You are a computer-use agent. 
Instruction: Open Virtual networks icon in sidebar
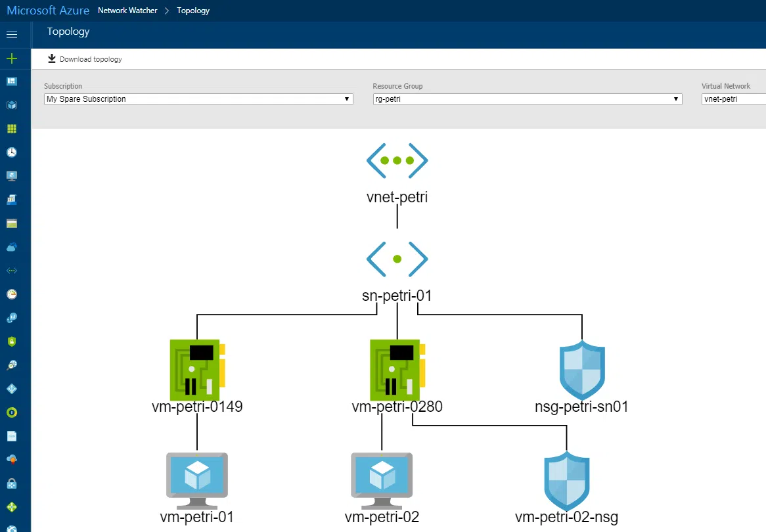(12, 270)
